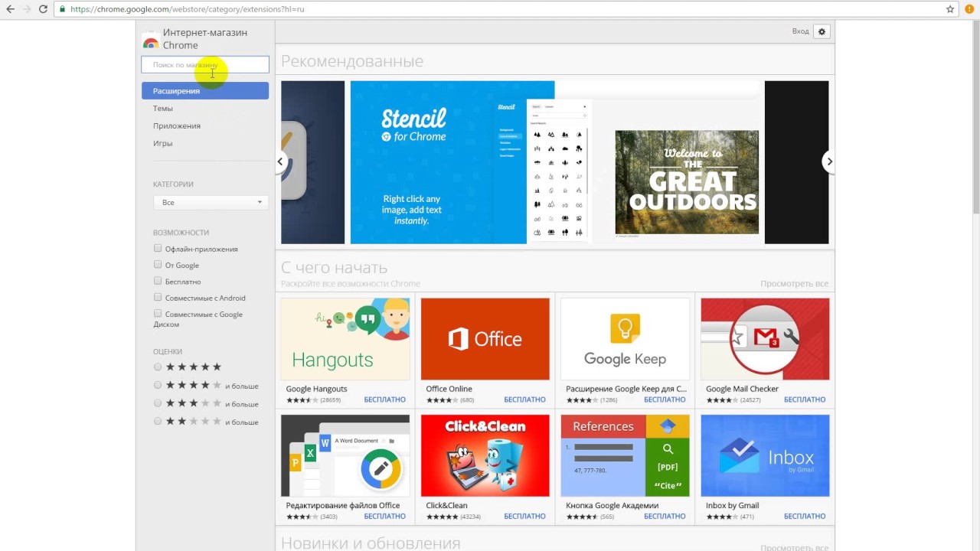Tick the От Google checkbox
This screenshot has height=551, width=980.
158,264
